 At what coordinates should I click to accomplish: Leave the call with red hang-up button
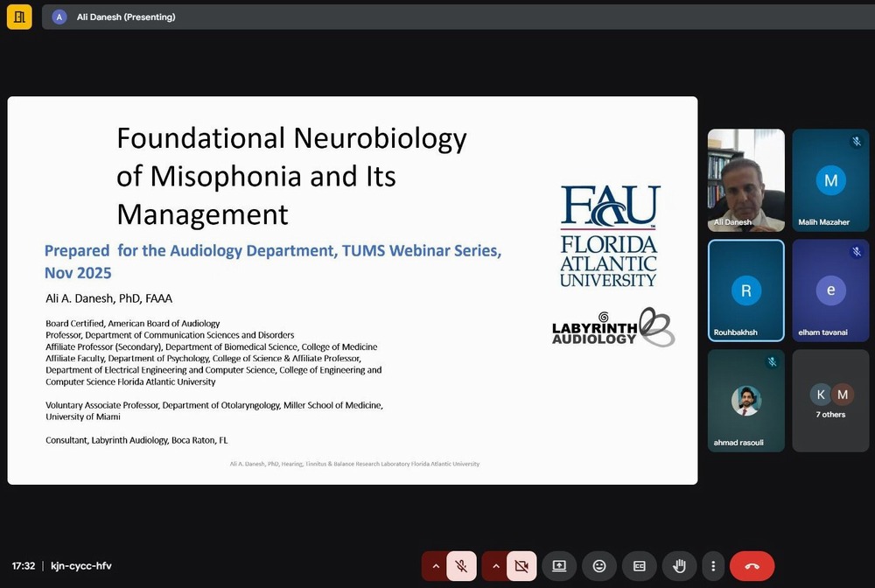[752, 566]
